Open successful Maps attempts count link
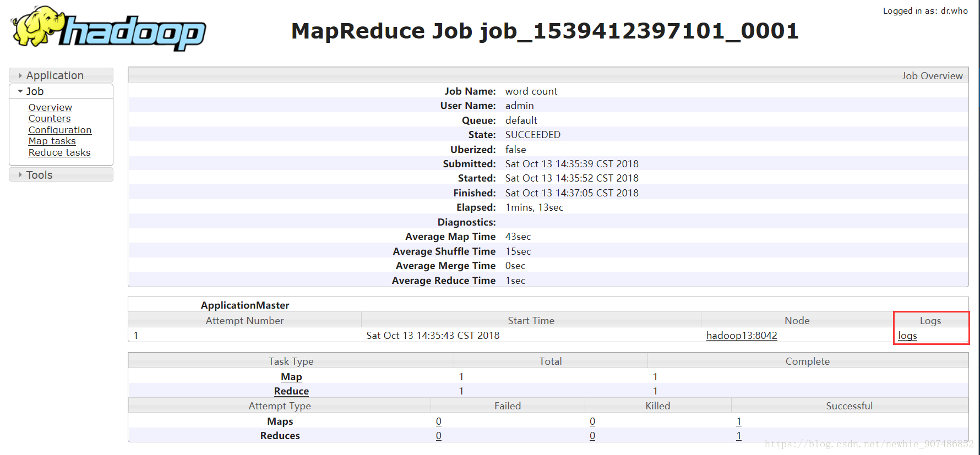The image size is (980, 455). pos(739,421)
